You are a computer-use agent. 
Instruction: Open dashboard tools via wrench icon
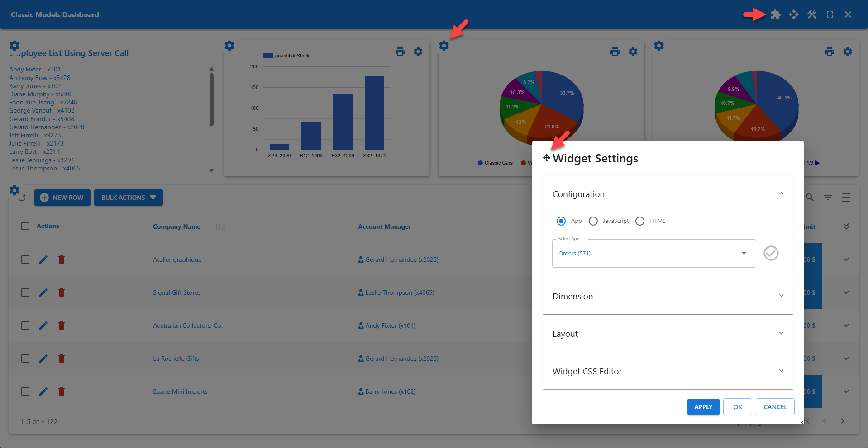(811, 14)
